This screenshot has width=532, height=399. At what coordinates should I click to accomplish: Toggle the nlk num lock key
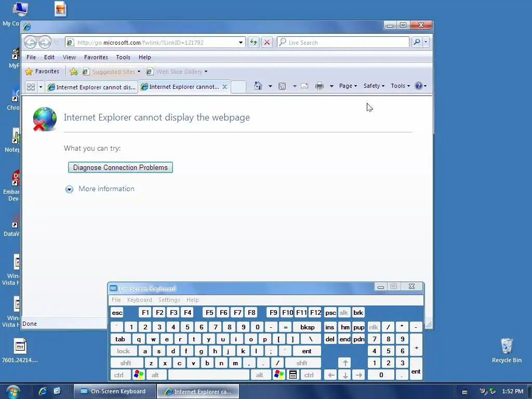374,327
